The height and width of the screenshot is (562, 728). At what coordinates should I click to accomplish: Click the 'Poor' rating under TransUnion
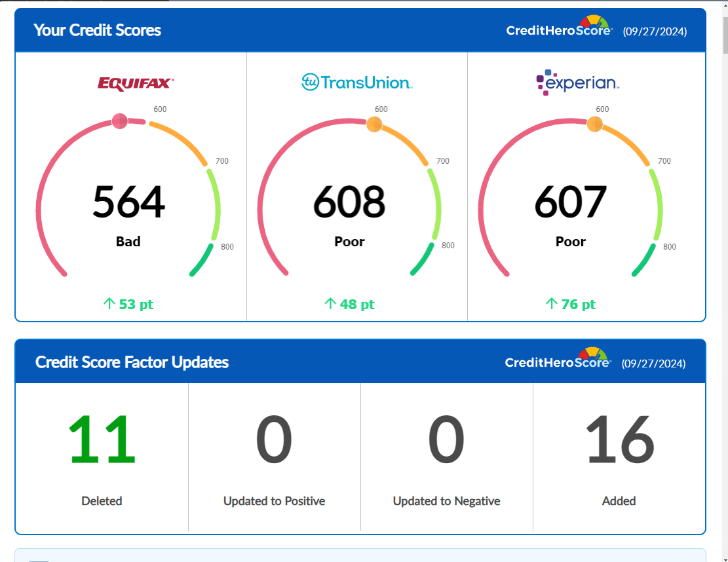(349, 242)
